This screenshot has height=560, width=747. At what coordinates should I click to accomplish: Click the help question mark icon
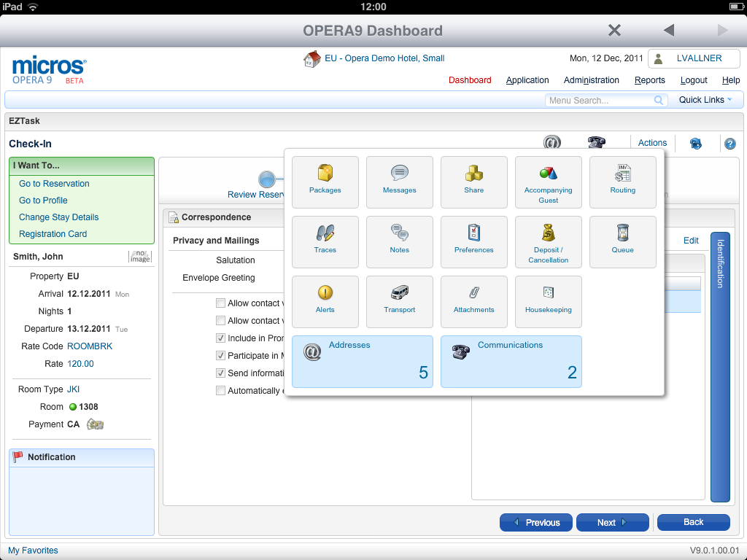point(729,144)
